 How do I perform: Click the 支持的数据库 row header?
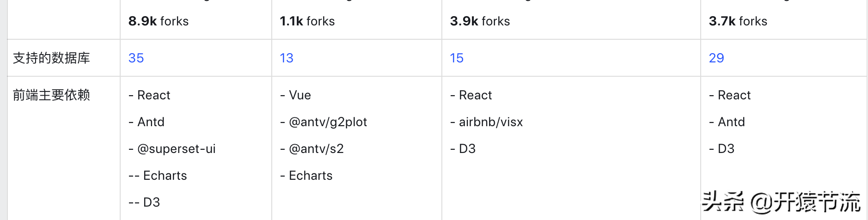51,58
